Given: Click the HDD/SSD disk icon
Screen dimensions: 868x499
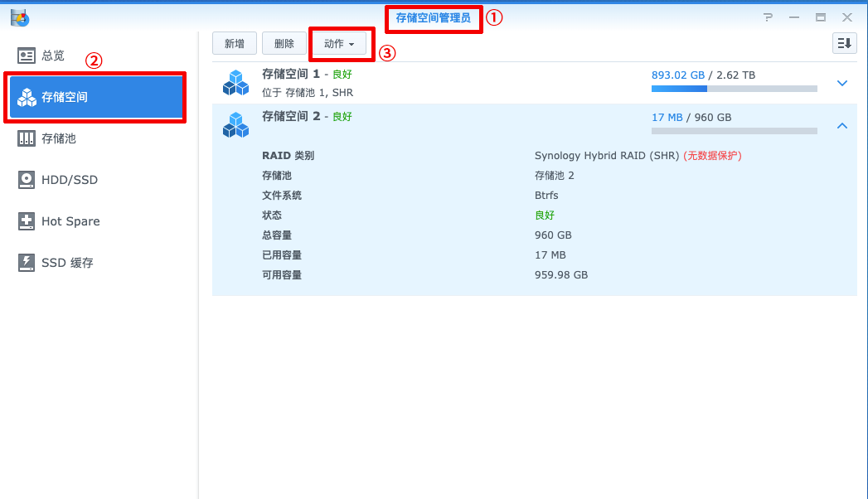Looking at the screenshot, I should click(x=27, y=180).
